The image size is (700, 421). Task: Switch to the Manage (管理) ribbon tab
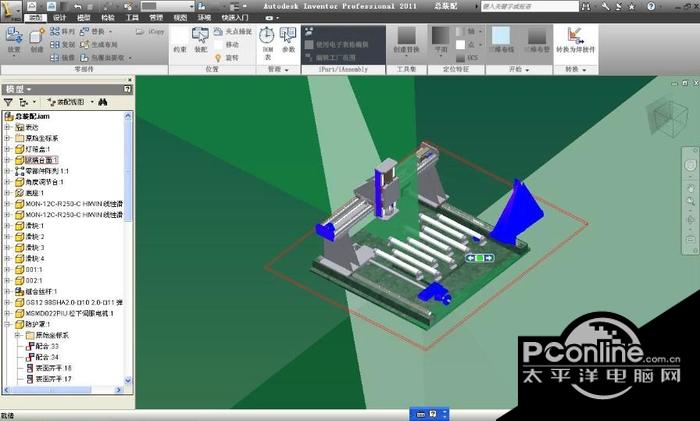coord(156,18)
